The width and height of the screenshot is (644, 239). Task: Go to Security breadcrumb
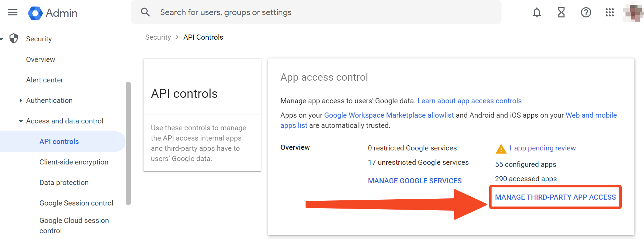pos(158,37)
